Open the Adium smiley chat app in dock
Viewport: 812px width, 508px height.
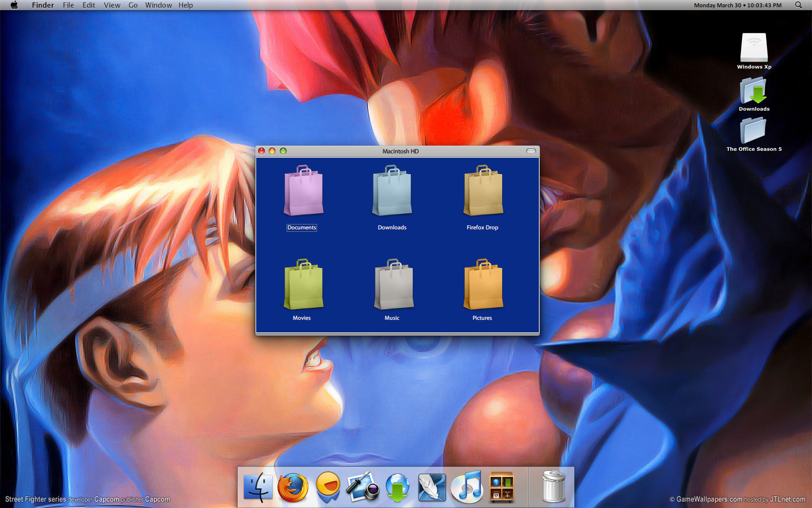(x=328, y=487)
